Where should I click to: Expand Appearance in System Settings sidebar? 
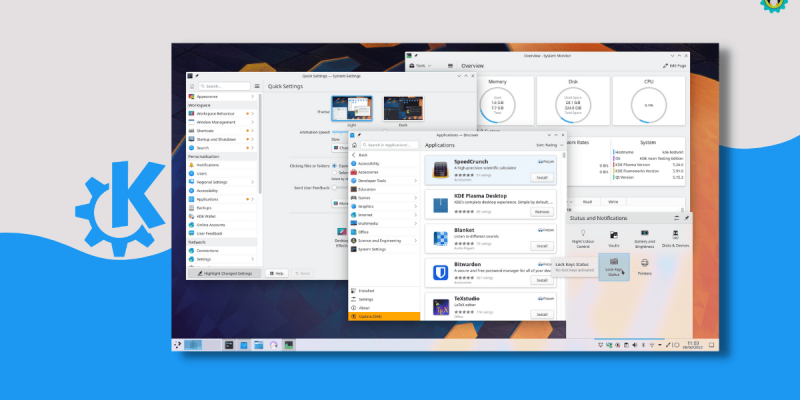[252, 96]
